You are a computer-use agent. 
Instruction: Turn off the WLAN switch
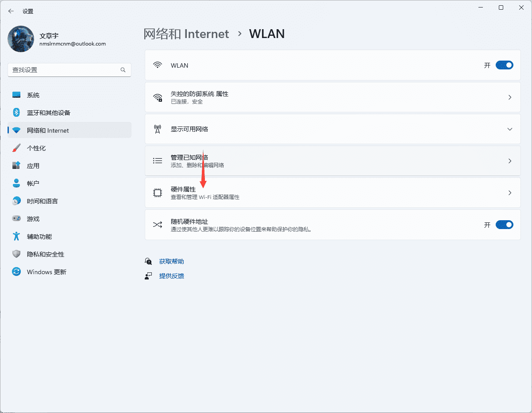(504, 65)
